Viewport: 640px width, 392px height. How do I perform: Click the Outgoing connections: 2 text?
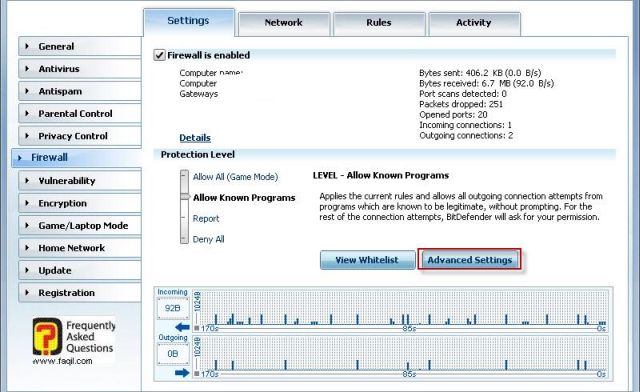(x=466, y=136)
